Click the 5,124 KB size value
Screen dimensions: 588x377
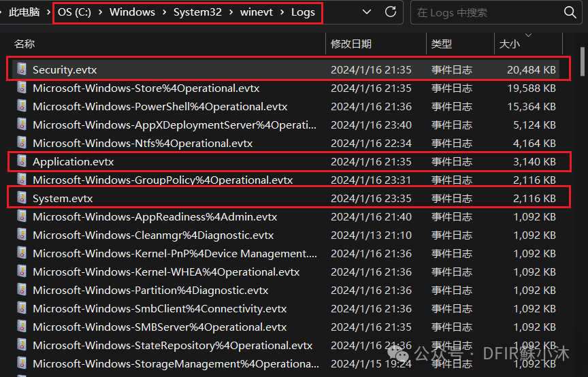pos(534,125)
